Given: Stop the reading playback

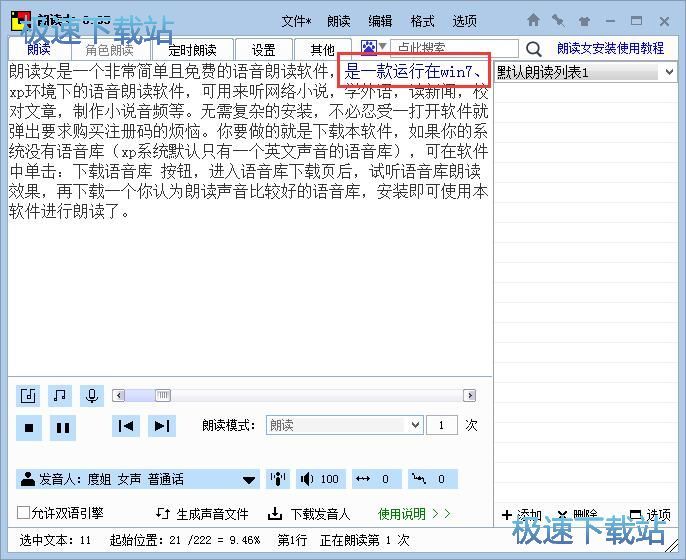Looking at the screenshot, I should click(x=29, y=427).
